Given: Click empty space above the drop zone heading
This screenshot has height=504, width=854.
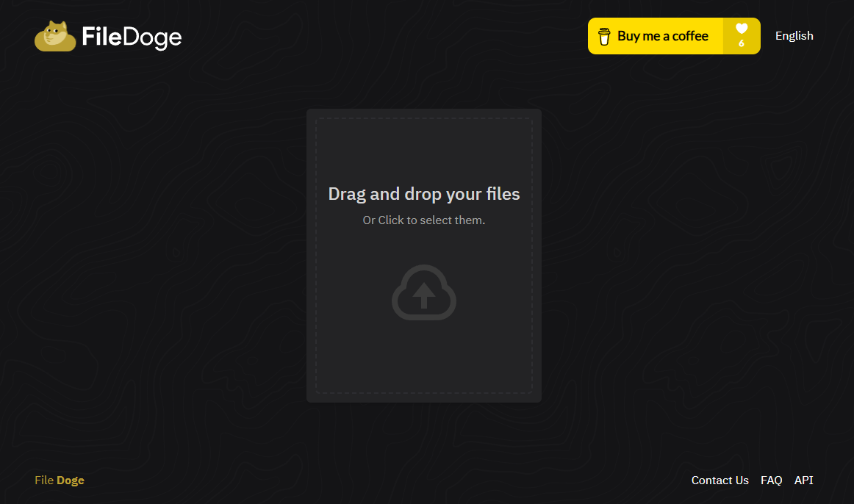Looking at the screenshot, I should click(x=424, y=151).
